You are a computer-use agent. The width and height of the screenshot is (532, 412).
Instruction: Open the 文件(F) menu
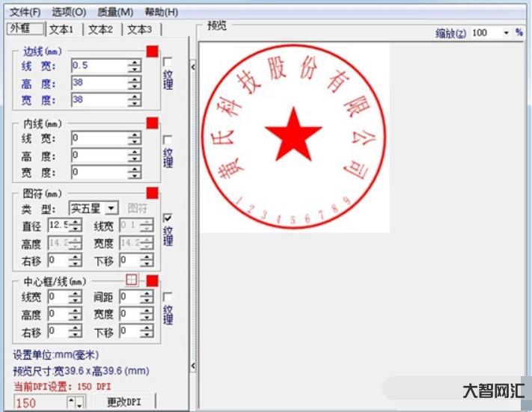[x=25, y=12]
